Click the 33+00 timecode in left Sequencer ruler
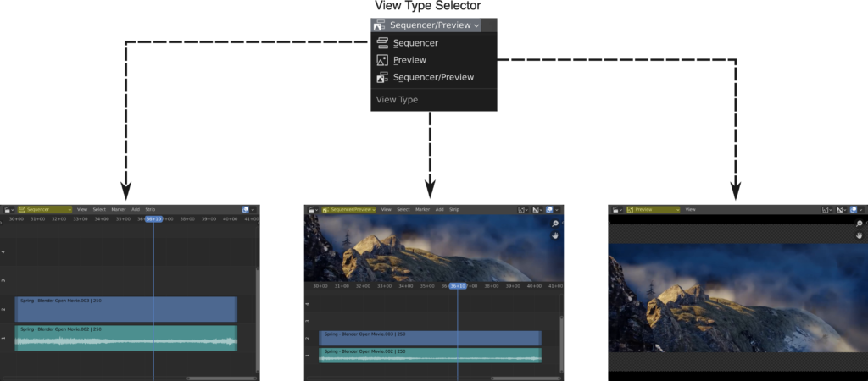This screenshot has height=381, width=868. click(81, 219)
